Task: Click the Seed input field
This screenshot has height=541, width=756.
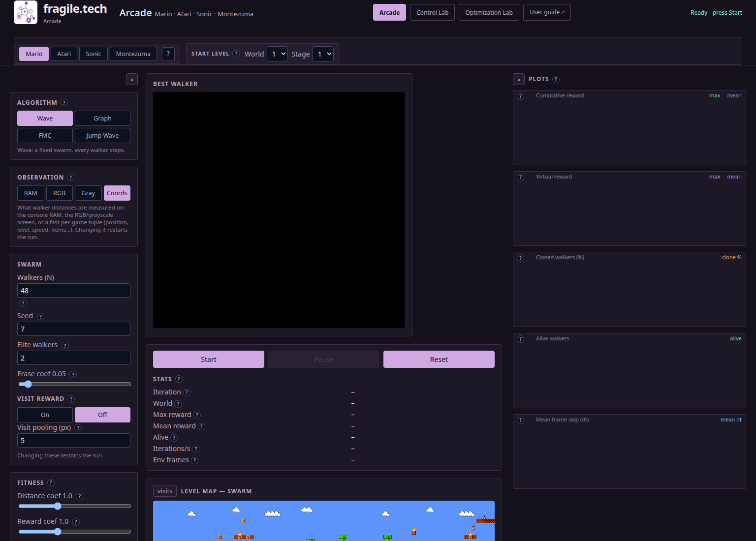Action: [x=74, y=329]
